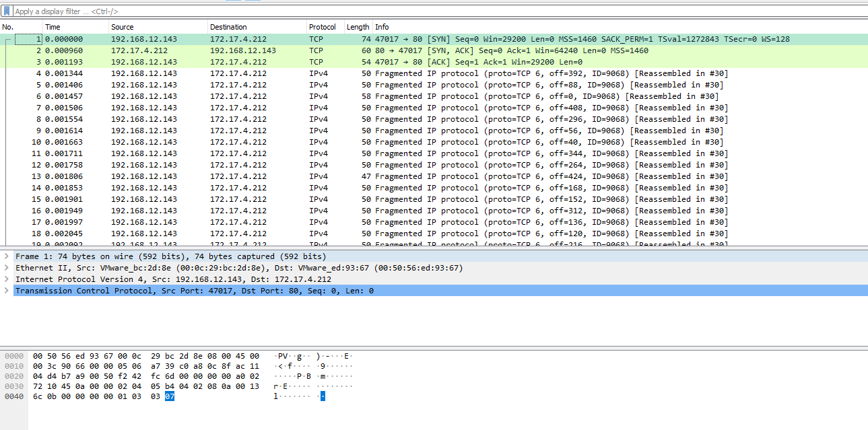Viewport: 868px width, 430px height.
Task: Select the fragment row with off=56
Action: 434,131
